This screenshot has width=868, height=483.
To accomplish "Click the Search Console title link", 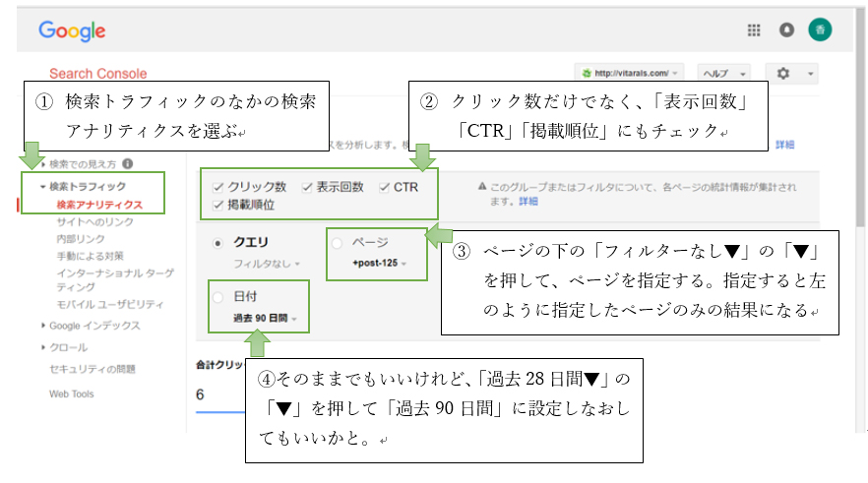I will pos(98,74).
